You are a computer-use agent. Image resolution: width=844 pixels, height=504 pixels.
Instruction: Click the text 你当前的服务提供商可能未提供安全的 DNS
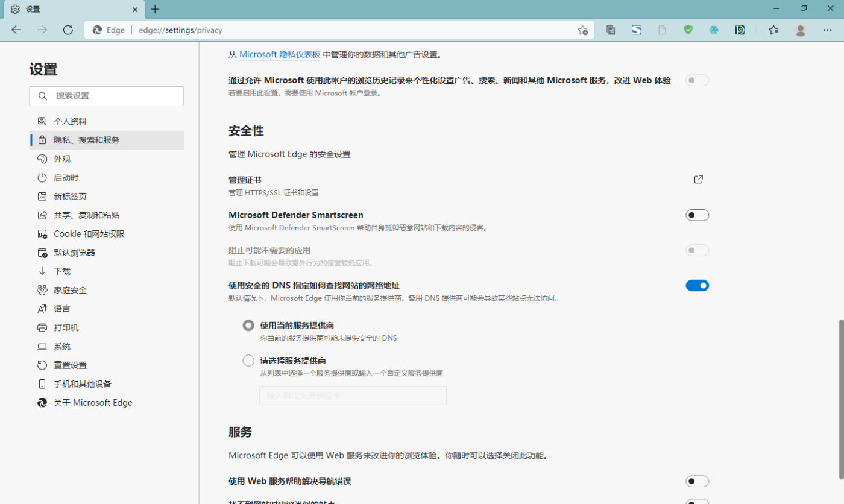point(329,338)
